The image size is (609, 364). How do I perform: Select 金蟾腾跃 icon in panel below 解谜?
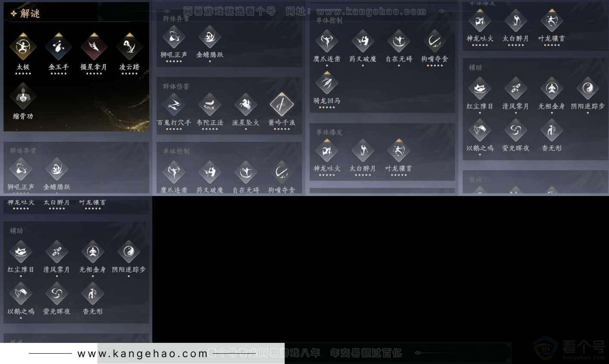point(57,169)
